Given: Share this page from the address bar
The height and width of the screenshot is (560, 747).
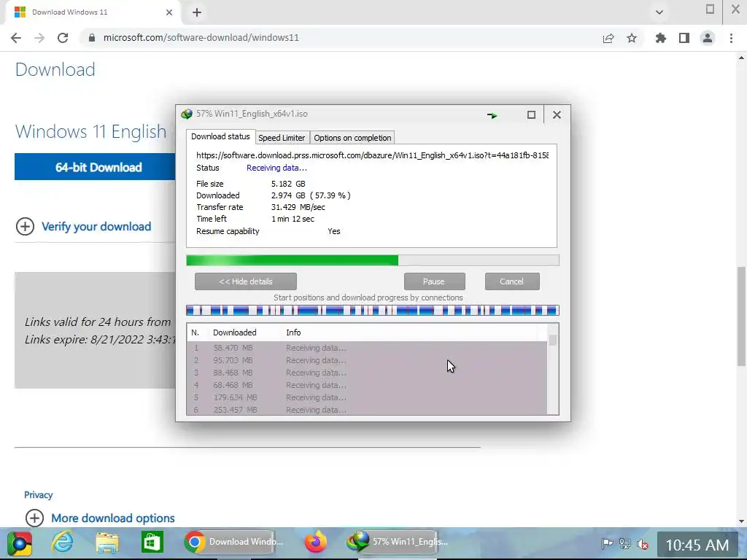Looking at the screenshot, I should point(608,38).
